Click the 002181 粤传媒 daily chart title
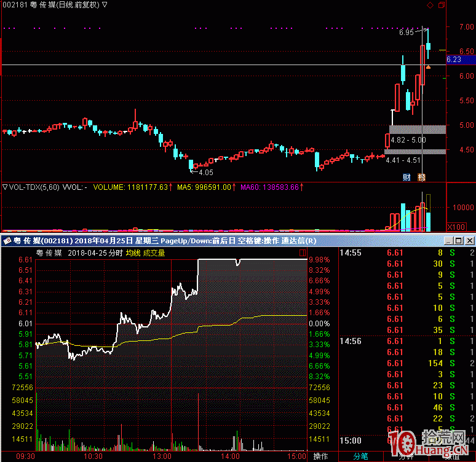This screenshot has height=462, width=476. click(x=51, y=5)
